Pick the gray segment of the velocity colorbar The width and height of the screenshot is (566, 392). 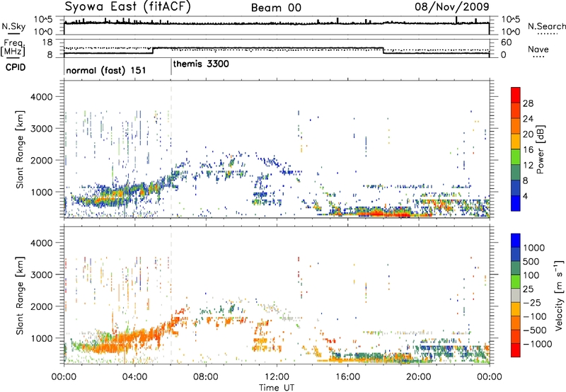[516, 295]
